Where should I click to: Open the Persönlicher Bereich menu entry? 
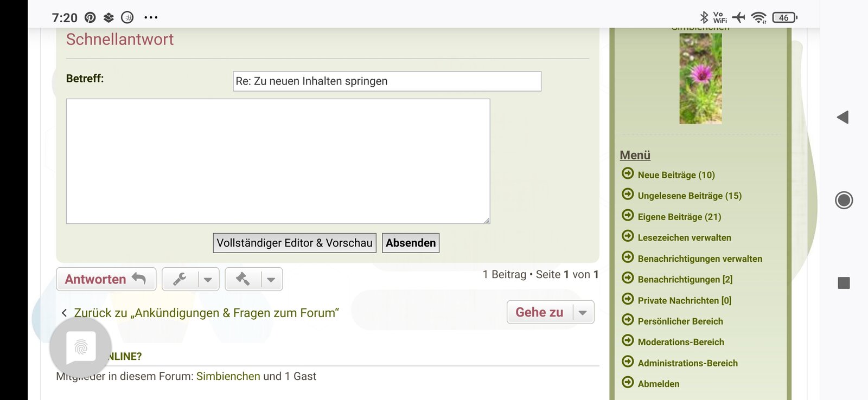(x=680, y=321)
